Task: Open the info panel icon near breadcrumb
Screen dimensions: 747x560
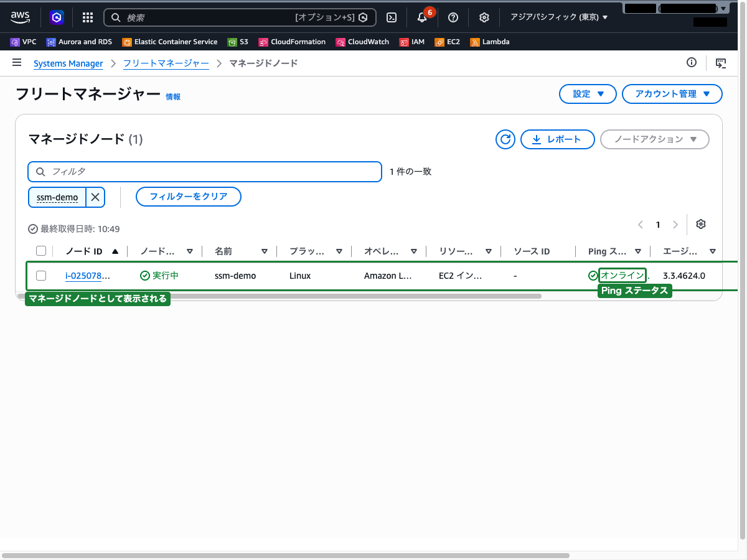Action: point(691,62)
